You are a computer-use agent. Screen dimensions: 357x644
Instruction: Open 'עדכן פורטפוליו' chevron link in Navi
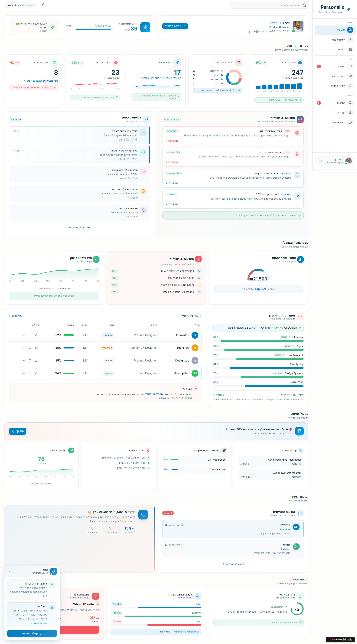click(x=39, y=623)
